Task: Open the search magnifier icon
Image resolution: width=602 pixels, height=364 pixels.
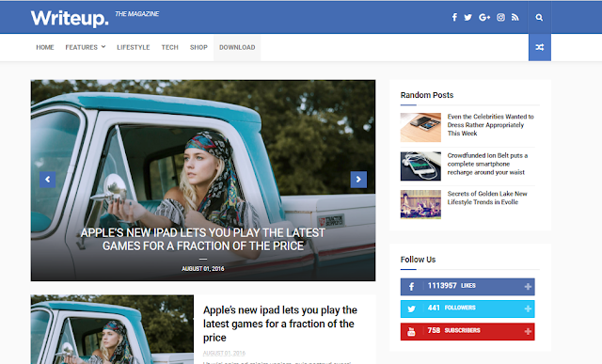Action: (539, 17)
